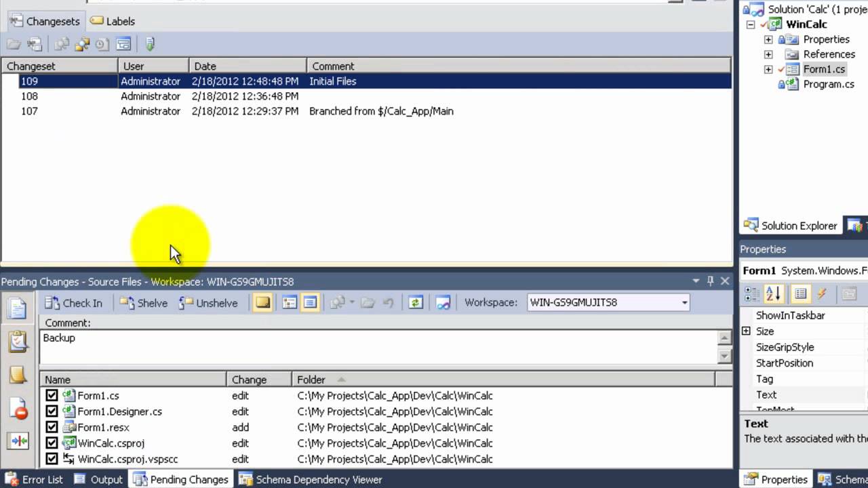
Task: Click the compare icon before the Workspace label
Action: point(443,303)
